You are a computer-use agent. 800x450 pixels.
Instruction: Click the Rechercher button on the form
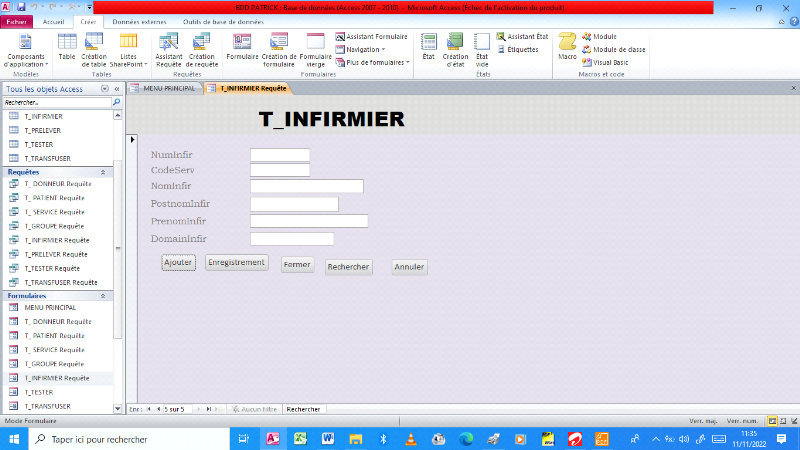click(x=348, y=267)
